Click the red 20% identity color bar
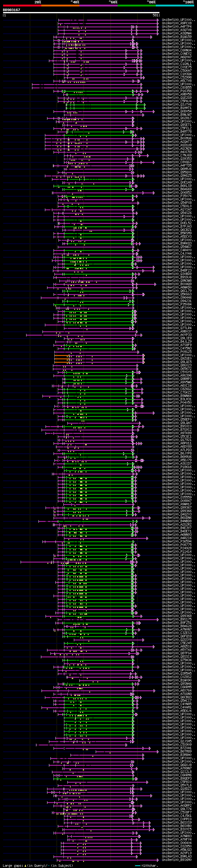 click(22, 6)
